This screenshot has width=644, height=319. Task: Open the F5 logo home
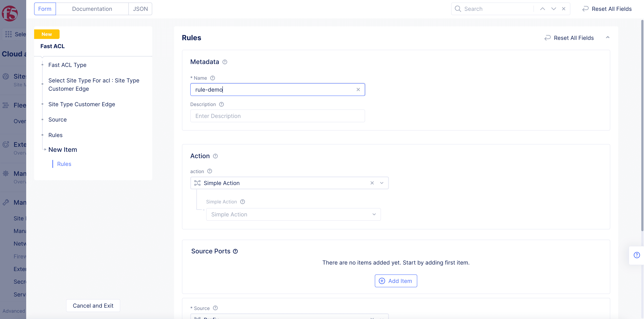point(10,14)
